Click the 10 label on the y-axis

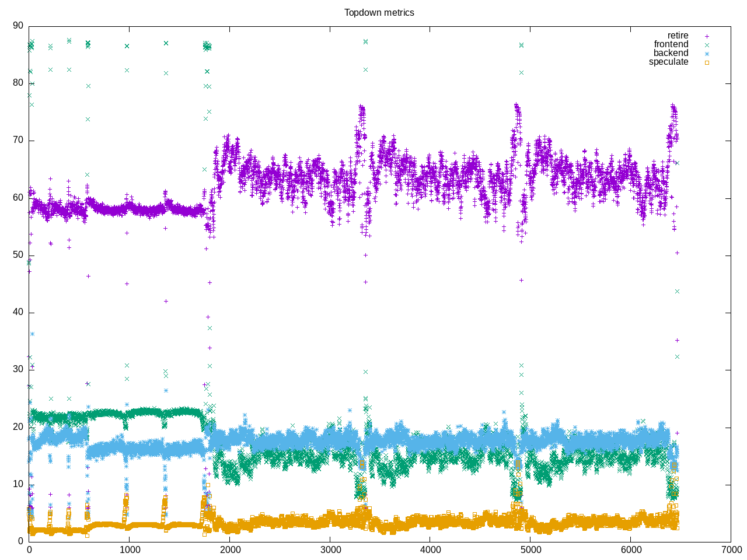18,484
